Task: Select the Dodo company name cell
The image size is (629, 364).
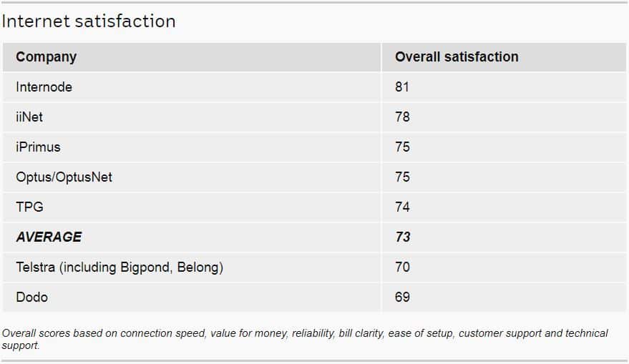Action: 32,297
